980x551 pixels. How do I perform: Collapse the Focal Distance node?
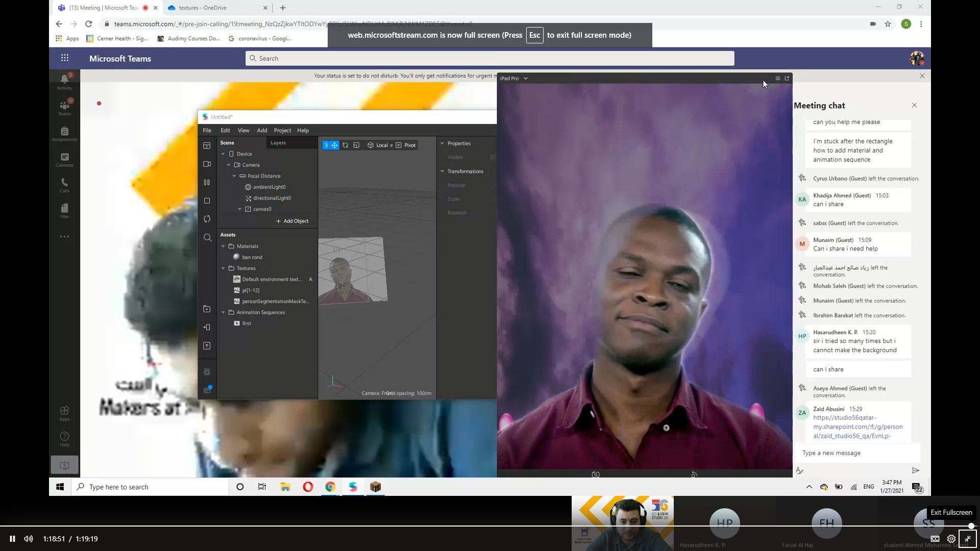(x=234, y=176)
